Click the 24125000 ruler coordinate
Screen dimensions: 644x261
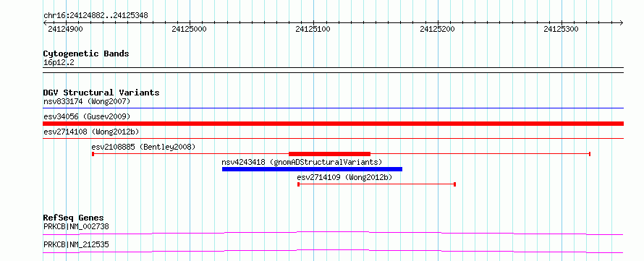190,29
